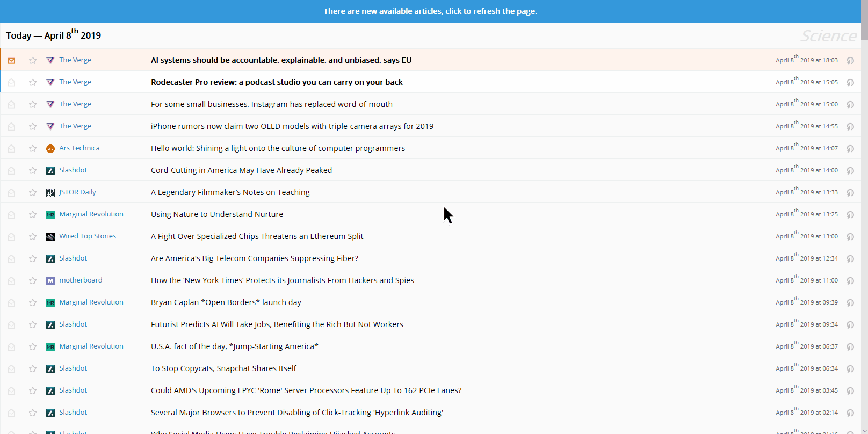Open 'Cord-Cutting in America' source via link icon
This screenshot has height=434, width=868.
[850, 171]
